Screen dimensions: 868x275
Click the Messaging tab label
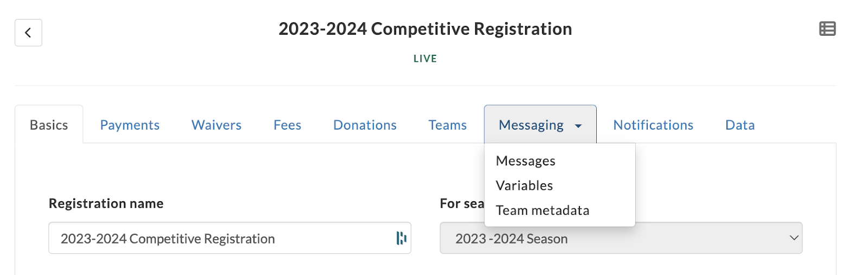point(531,125)
